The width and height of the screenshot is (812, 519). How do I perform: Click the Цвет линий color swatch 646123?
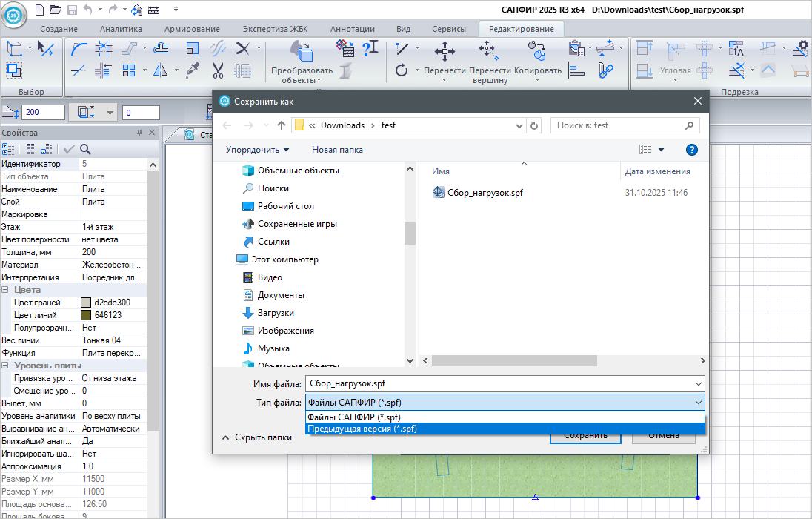(86, 315)
